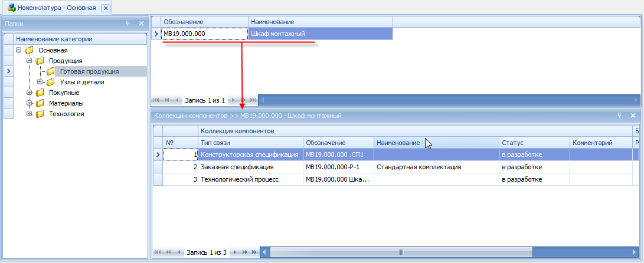Sort collection by Тип связи column
This screenshot has width=644, height=263.
[x=250, y=143]
